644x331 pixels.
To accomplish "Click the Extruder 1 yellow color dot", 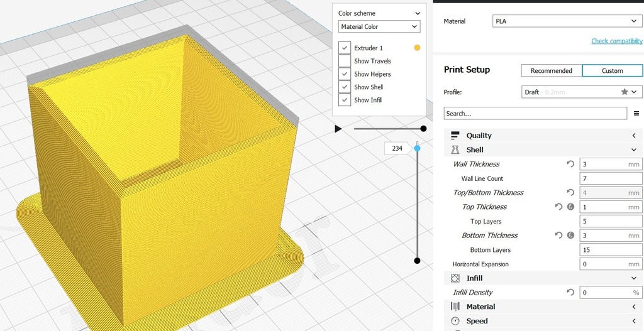I will [x=417, y=48].
